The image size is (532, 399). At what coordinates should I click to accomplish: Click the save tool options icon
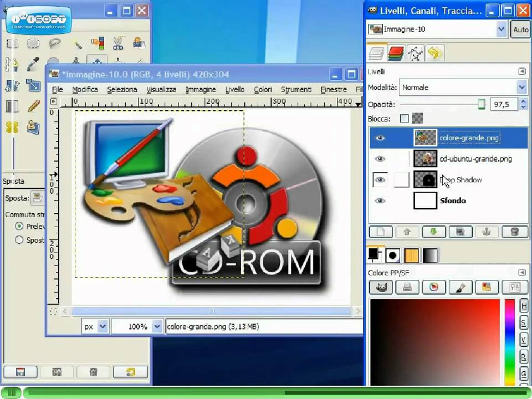point(21,372)
